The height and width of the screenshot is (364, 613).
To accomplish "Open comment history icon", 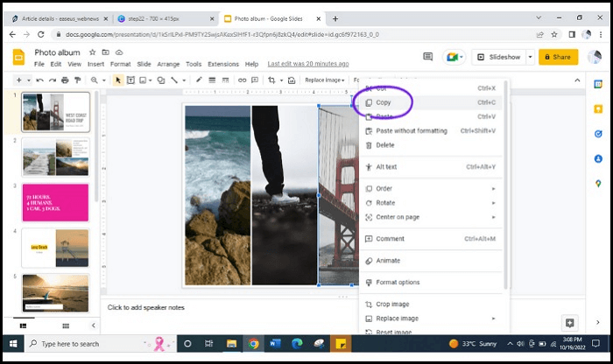I will click(428, 57).
